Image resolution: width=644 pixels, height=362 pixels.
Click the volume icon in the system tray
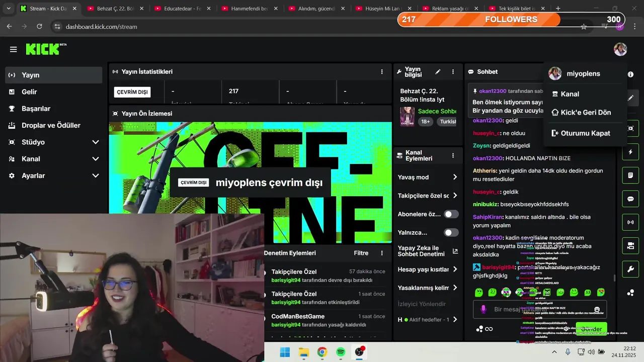[x=591, y=352]
